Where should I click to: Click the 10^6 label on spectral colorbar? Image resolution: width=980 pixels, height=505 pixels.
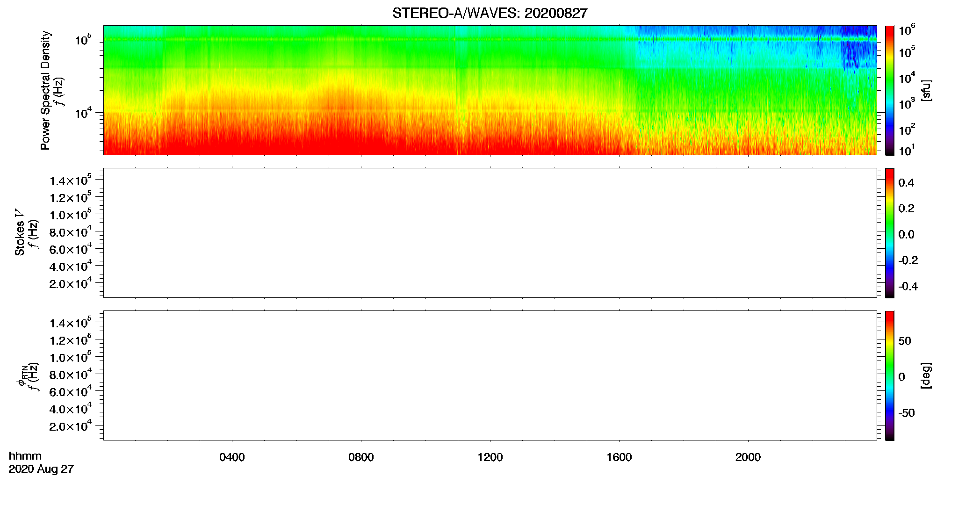(x=907, y=30)
